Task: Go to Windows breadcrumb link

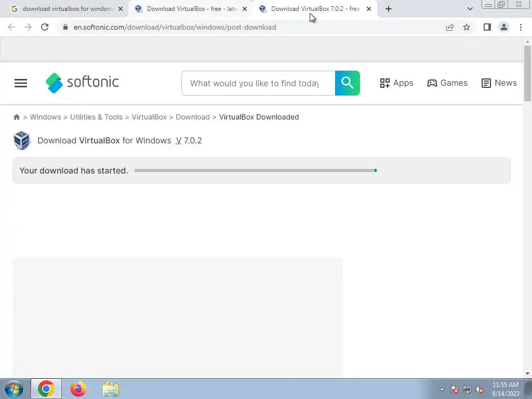Action: tap(46, 117)
